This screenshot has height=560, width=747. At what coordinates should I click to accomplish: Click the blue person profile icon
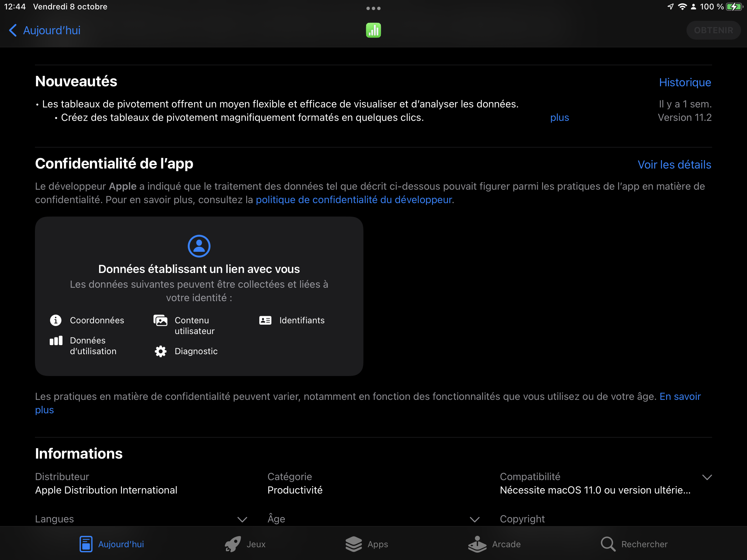[199, 246]
